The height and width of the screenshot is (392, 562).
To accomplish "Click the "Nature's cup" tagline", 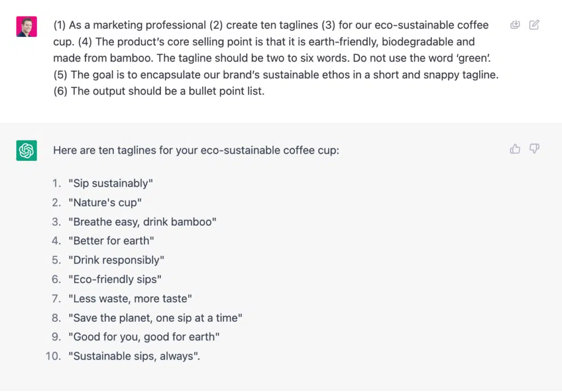I will 105,203.
